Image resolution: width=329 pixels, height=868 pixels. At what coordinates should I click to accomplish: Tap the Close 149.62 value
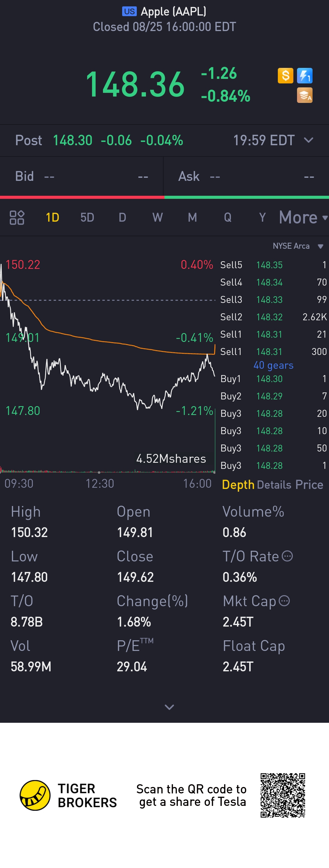[x=135, y=577]
